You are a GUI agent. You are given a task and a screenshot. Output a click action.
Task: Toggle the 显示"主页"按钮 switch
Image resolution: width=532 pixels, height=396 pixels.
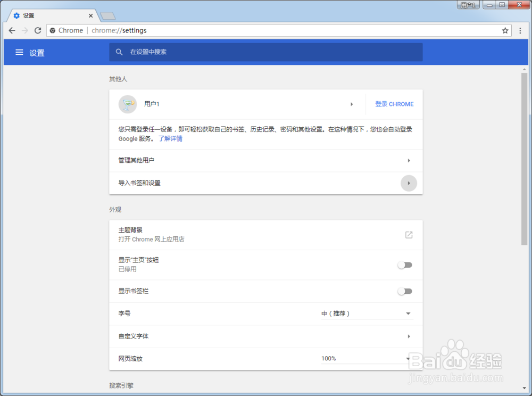405,265
